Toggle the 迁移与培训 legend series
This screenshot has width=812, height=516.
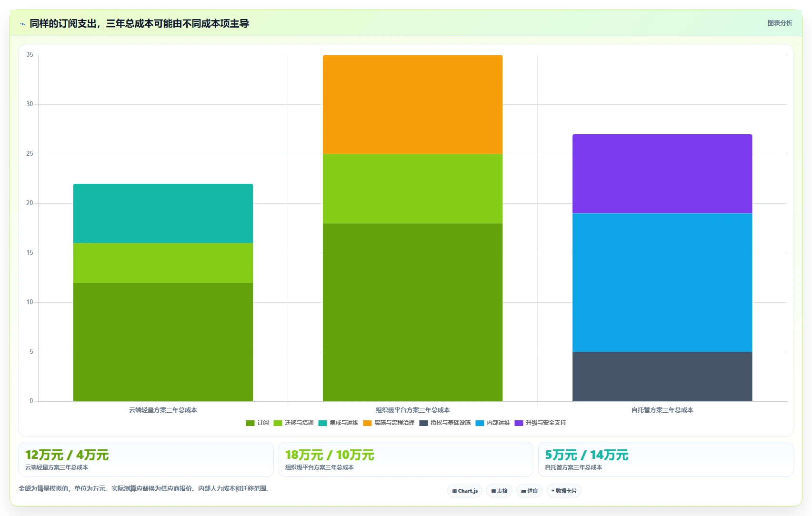[x=293, y=423]
